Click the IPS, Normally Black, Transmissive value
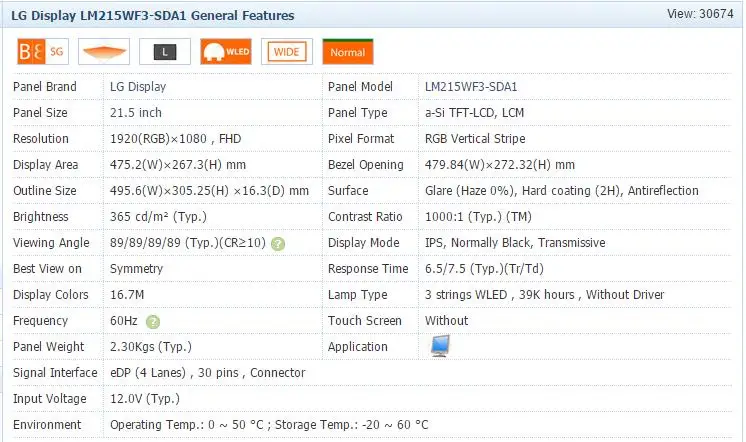 (515, 243)
